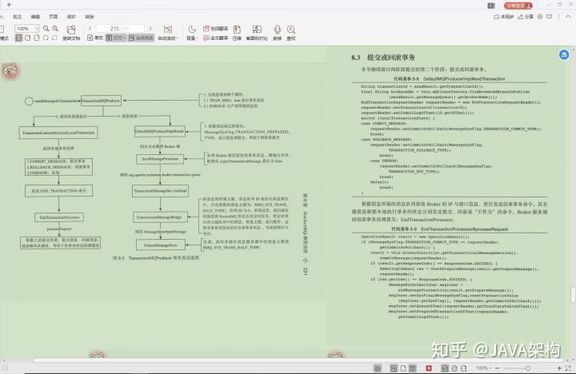This screenshot has height=374, width=576.
Task: Toggle double page view mode
Action: coord(116,38)
